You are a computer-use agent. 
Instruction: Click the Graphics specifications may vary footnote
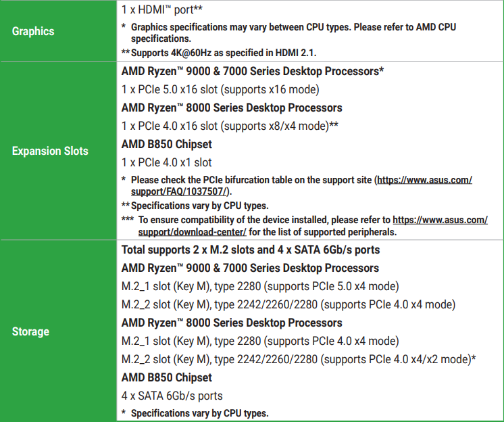[288, 32]
